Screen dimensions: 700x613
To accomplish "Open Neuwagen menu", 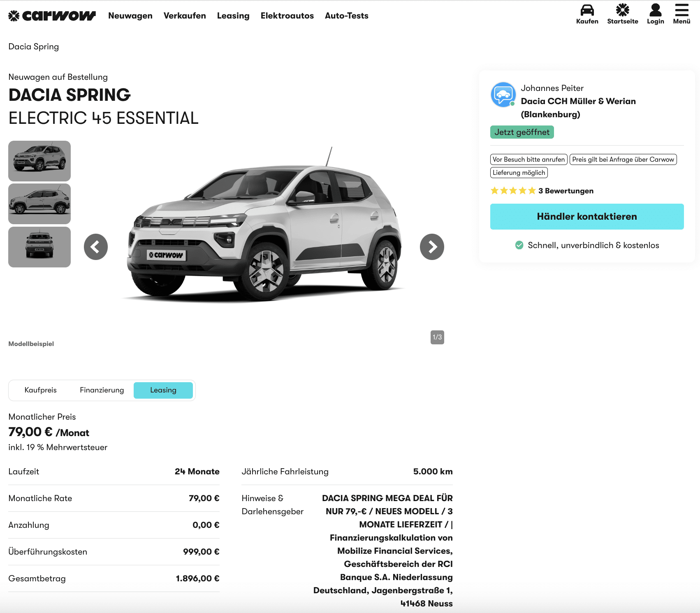I will point(130,16).
